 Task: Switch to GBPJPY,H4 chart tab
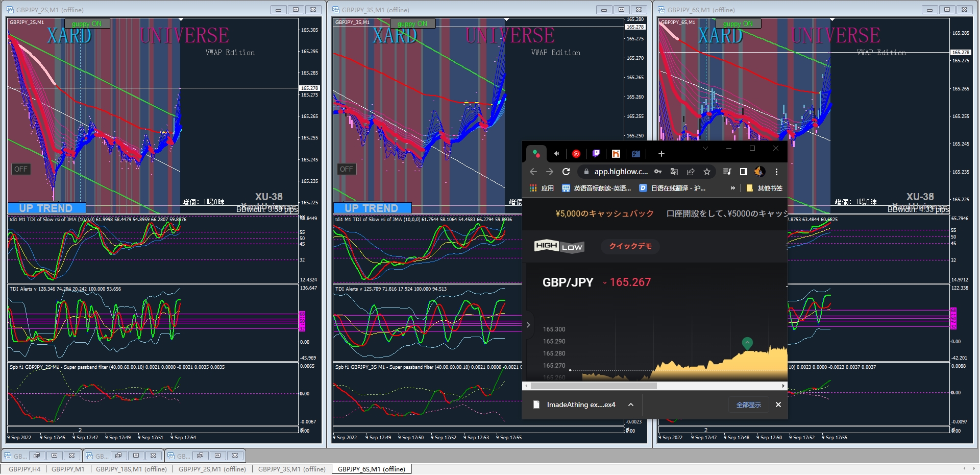pos(24,469)
